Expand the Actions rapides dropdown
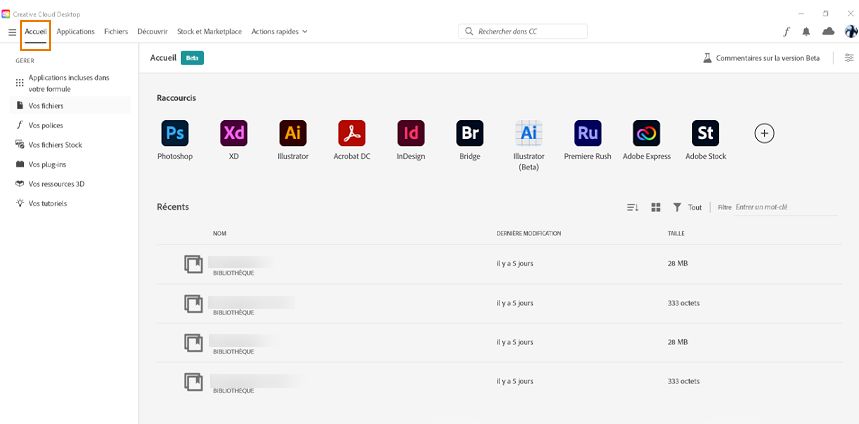Viewport: 859px width, 424px height. (x=279, y=32)
